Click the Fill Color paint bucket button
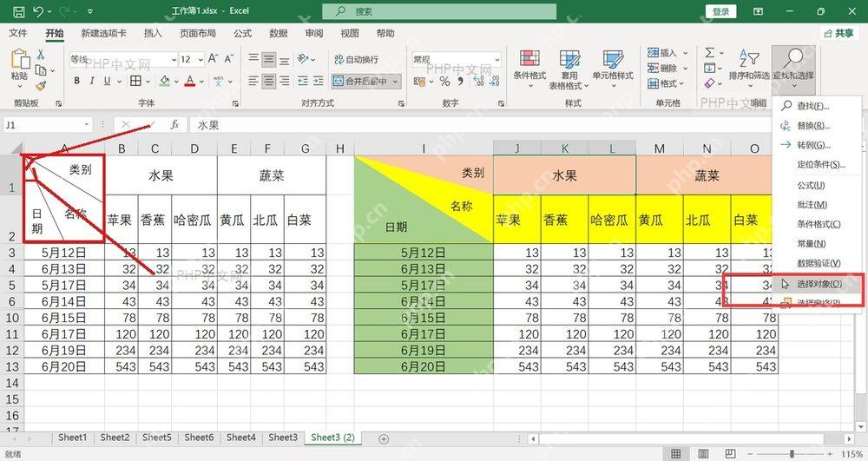 coord(164,81)
